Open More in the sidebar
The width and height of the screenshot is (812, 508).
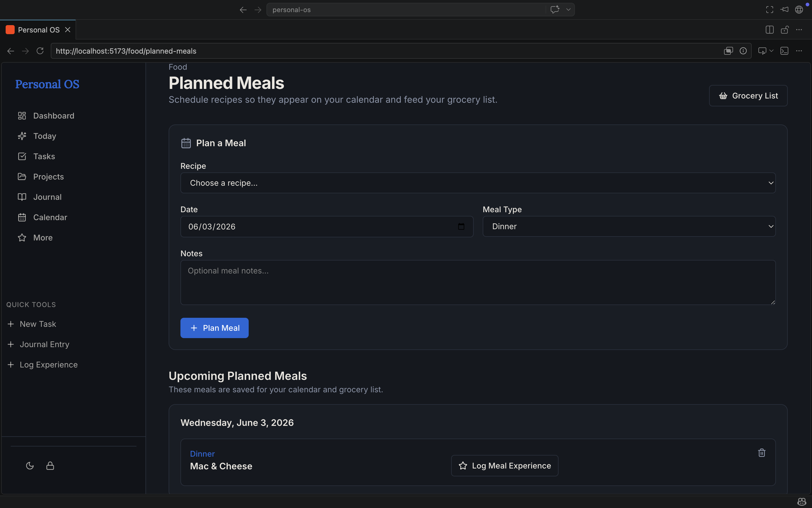pos(35,238)
